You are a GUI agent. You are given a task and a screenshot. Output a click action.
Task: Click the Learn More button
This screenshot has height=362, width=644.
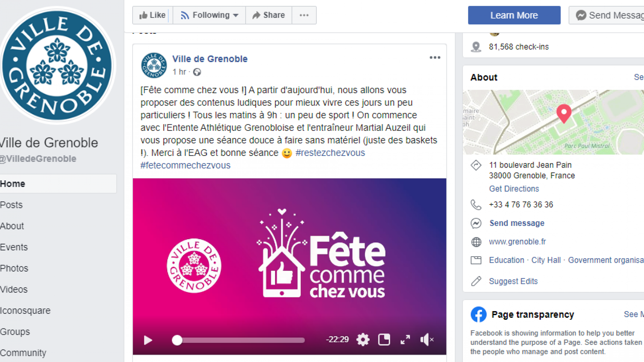pyautogui.click(x=514, y=15)
